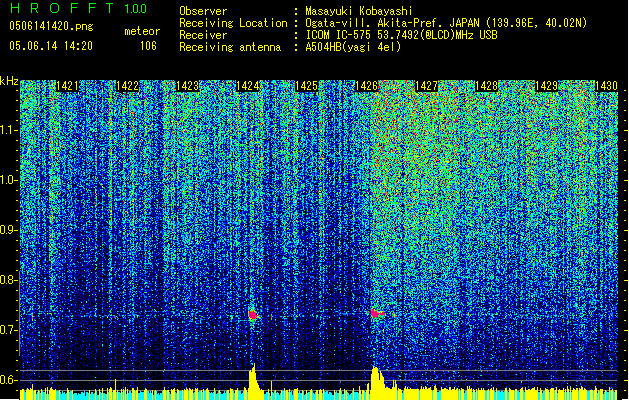Select the meteor count 106
629x400 pixels.
(148, 46)
